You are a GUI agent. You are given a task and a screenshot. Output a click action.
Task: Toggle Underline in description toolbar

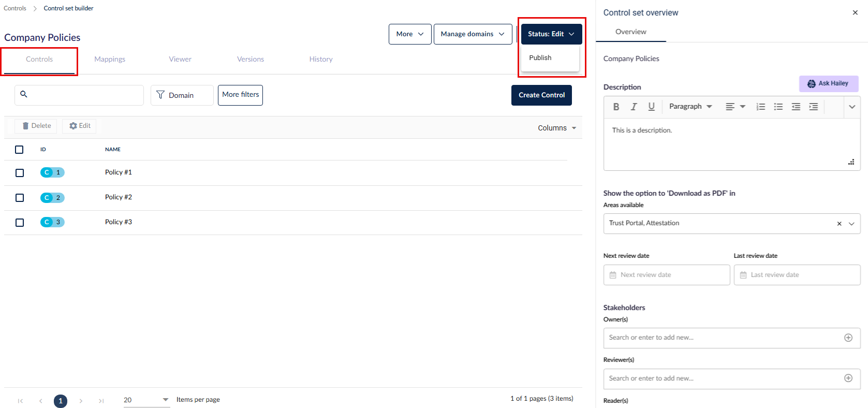[651, 107]
